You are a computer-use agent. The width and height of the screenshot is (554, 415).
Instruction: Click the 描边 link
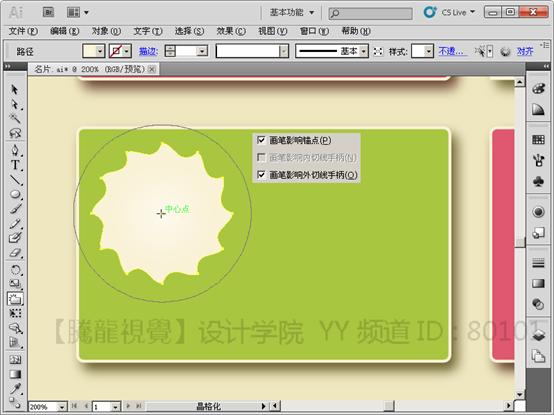coord(148,52)
